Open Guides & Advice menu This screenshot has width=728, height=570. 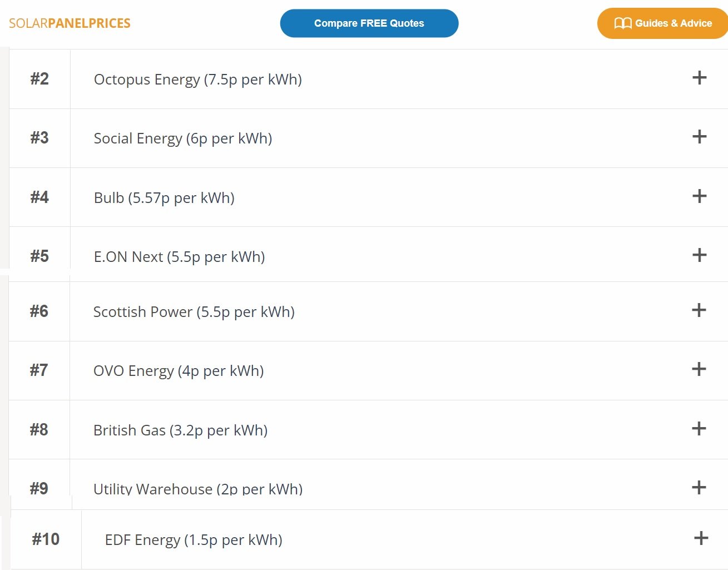point(662,23)
